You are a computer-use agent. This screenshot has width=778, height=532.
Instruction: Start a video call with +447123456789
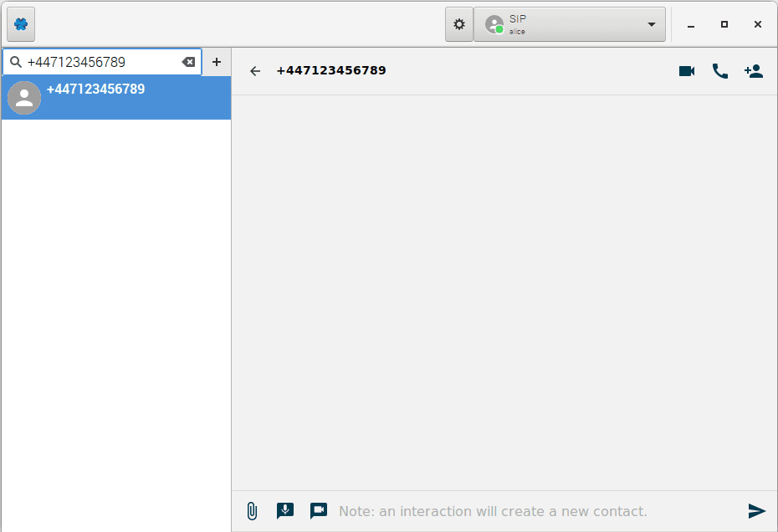(x=687, y=71)
